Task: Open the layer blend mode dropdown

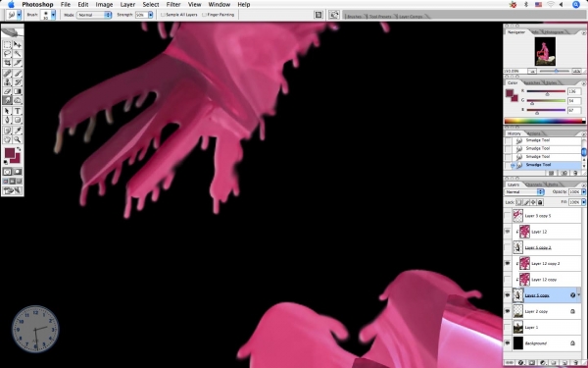Action: (x=524, y=192)
